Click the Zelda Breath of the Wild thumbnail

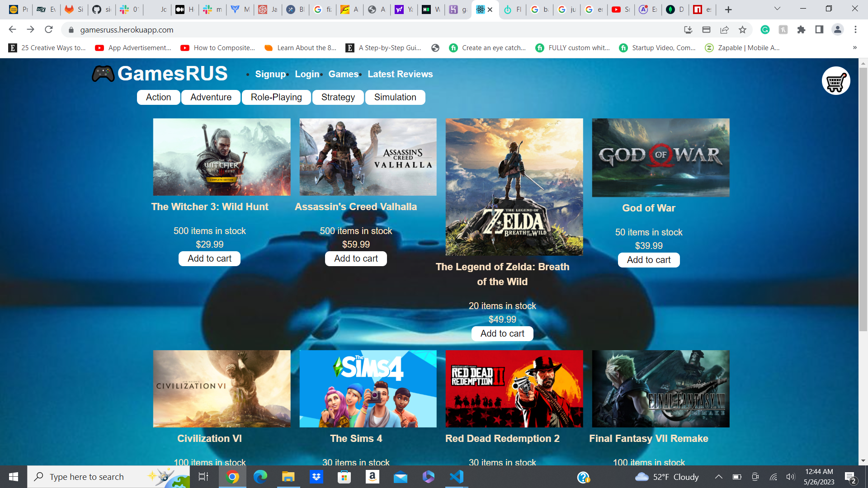[x=514, y=187]
